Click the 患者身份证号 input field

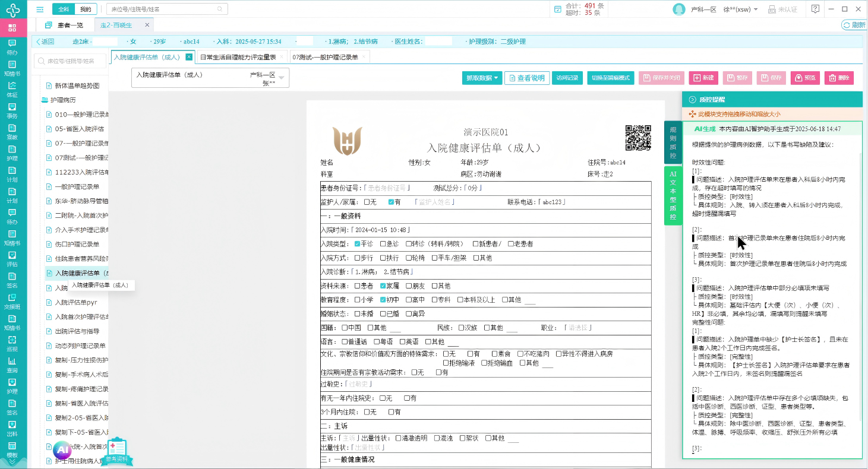[387, 188]
